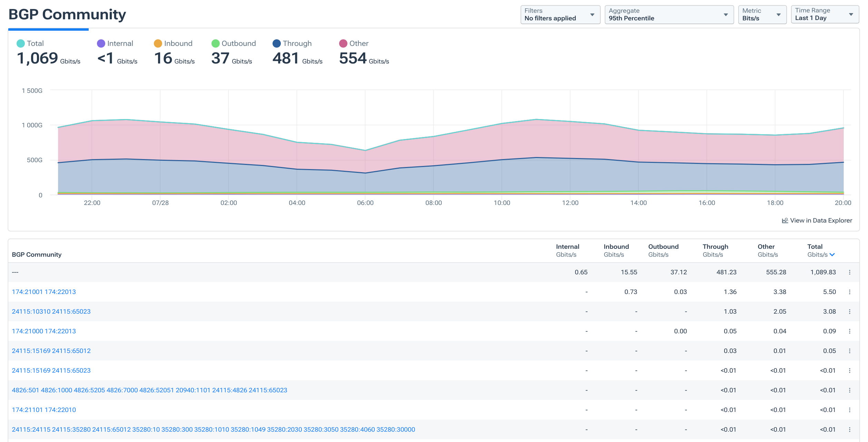The width and height of the screenshot is (868, 442).
Task: Click the kebab icon beside the 4826:501 community row
Action: click(850, 390)
